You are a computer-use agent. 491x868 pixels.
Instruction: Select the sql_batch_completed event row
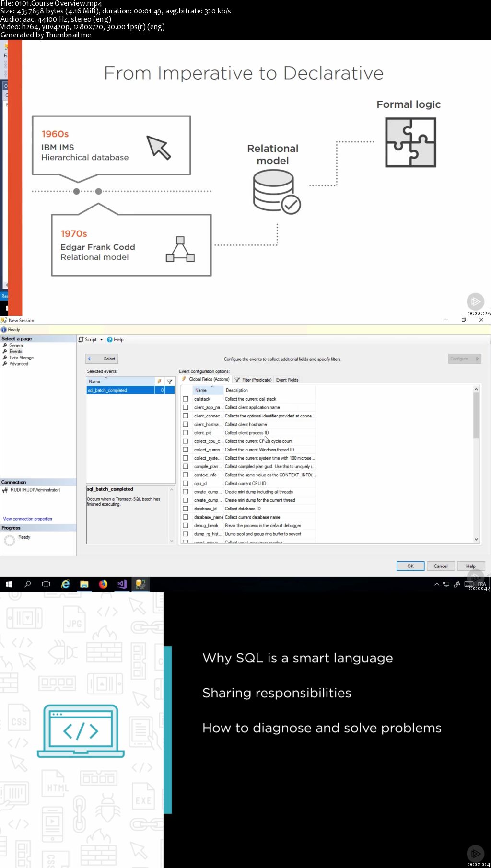[x=130, y=390]
